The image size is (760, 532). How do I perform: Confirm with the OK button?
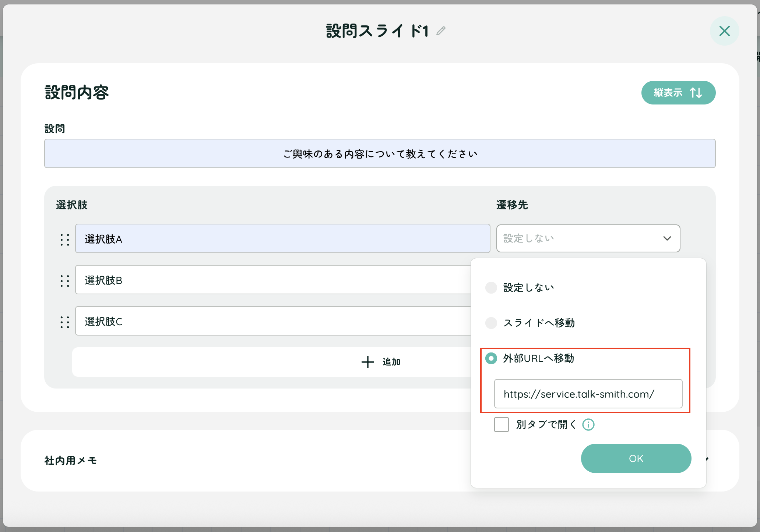pos(636,458)
